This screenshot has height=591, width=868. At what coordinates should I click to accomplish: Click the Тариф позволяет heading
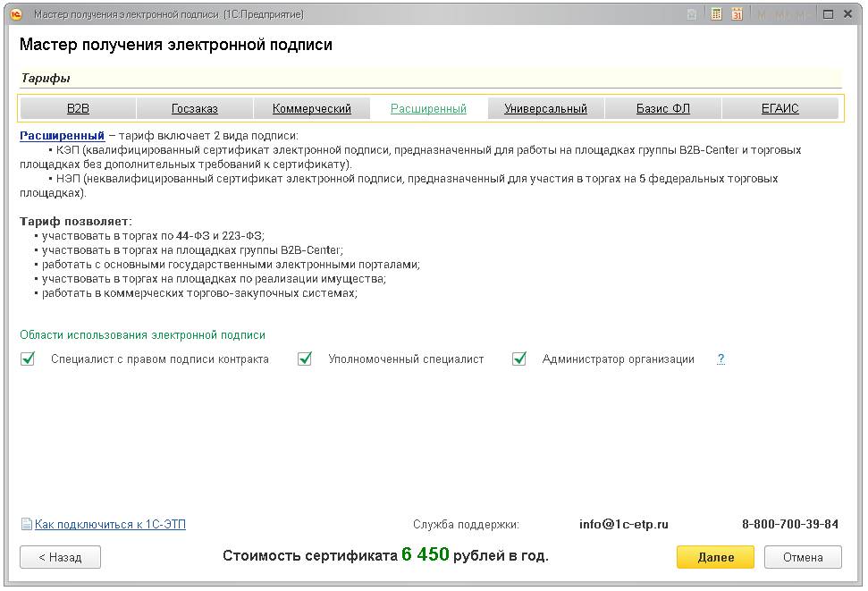coord(76,222)
